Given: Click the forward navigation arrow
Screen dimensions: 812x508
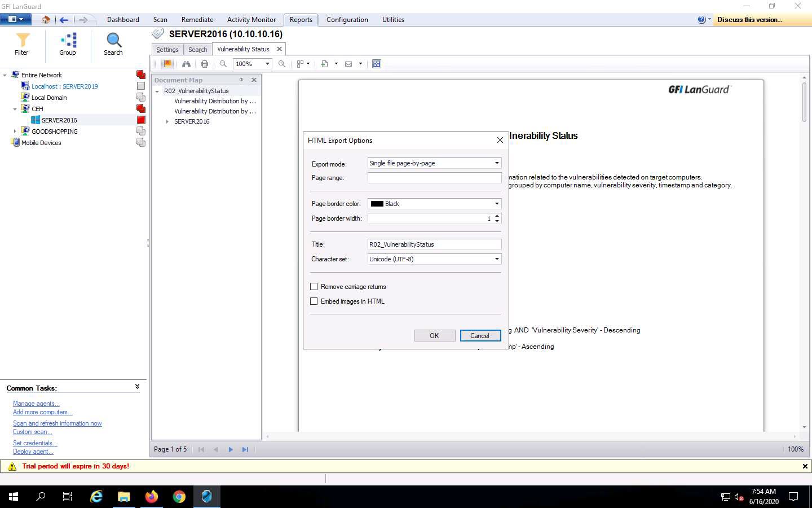Looking at the screenshot, I should coord(83,20).
